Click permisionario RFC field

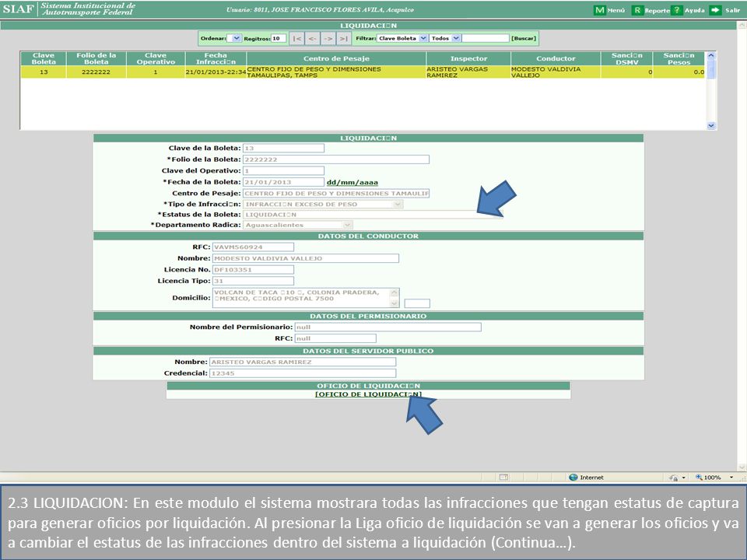(335, 338)
